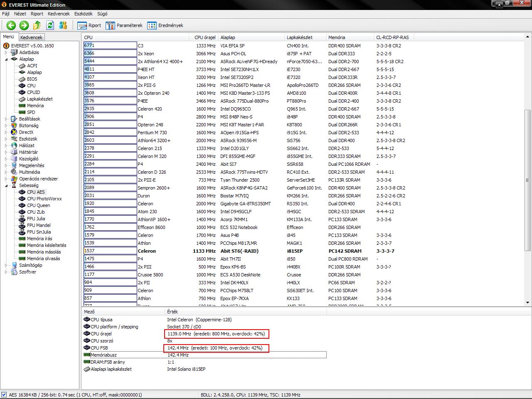Toggle the status bar checkbox

point(4,395)
